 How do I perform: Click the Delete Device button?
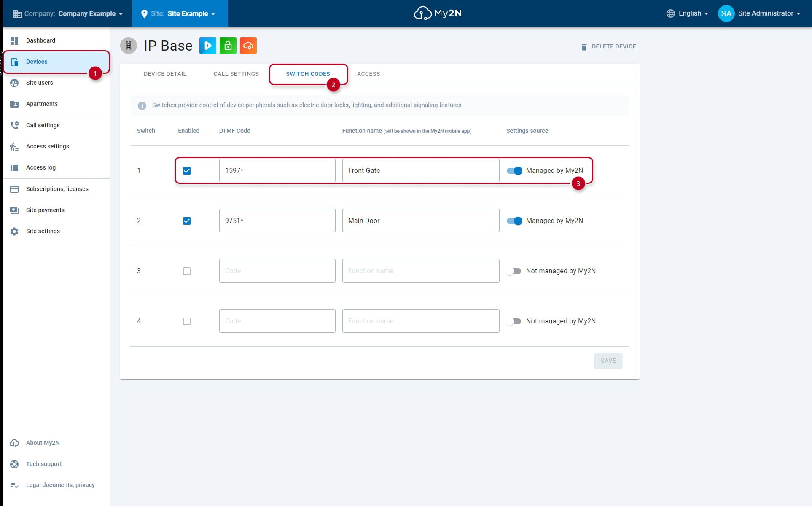609,47
